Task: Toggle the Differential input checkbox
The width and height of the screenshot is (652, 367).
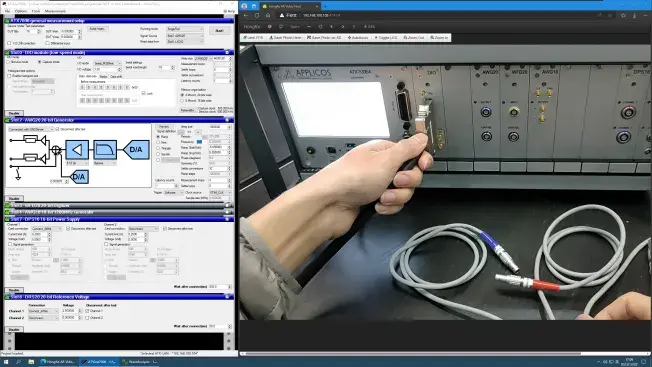Action: [x=47, y=43]
